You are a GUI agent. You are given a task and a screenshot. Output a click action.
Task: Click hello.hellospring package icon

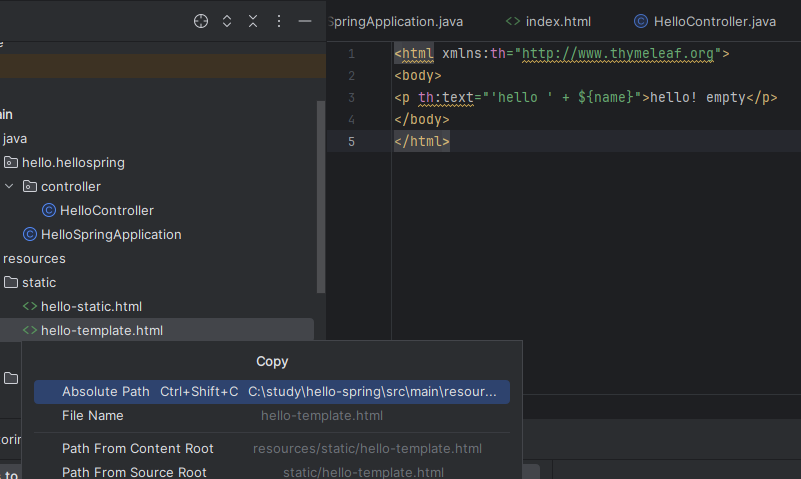coord(11,162)
